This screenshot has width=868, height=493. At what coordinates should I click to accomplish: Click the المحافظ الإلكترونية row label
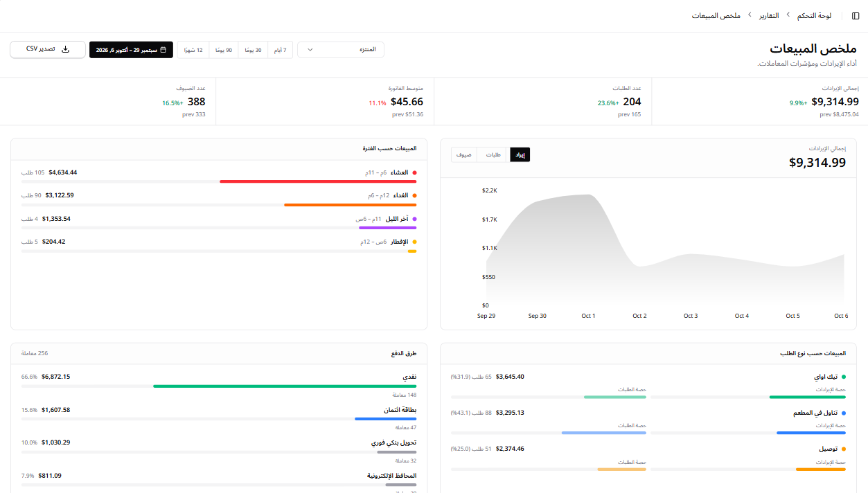[x=391, y=476]
